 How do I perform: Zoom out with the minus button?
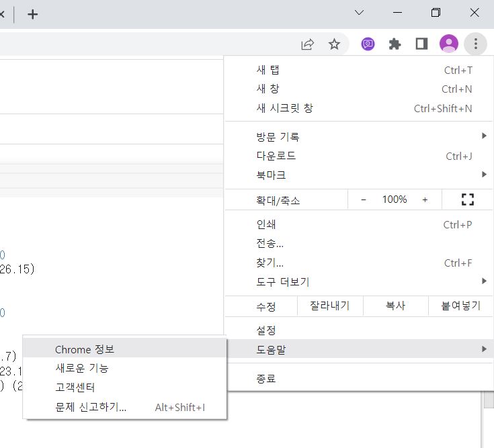click(x=363, y=199)
